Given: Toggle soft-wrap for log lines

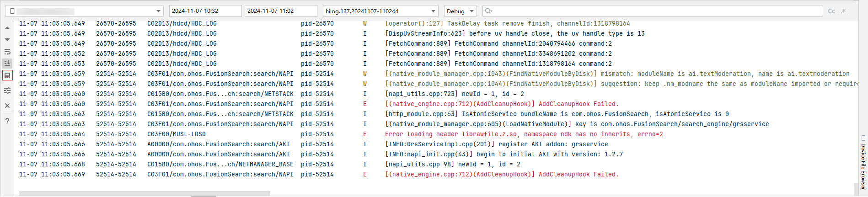Looking at the screenshot, I should point(7,52).
